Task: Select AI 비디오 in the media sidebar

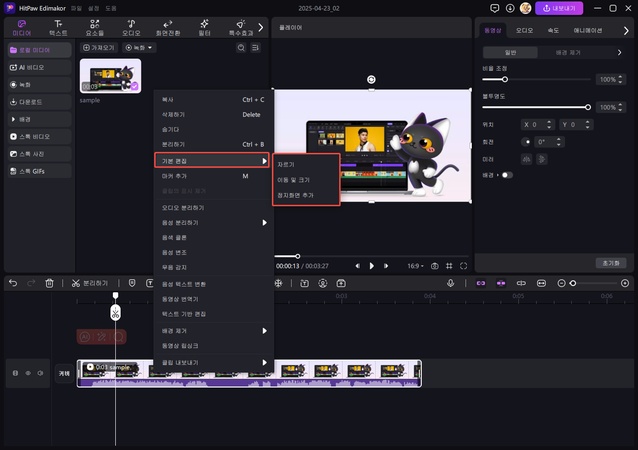Action: pos(39,68)
